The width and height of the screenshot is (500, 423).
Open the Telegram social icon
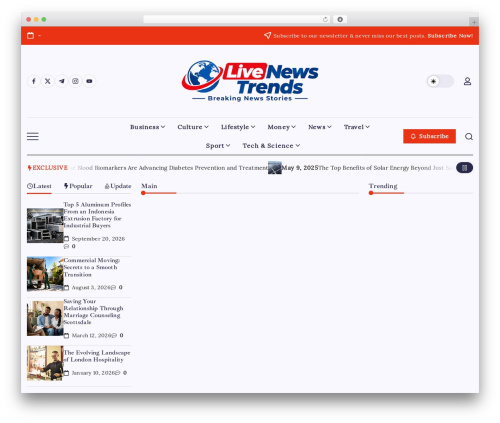[x=62, y=81]
